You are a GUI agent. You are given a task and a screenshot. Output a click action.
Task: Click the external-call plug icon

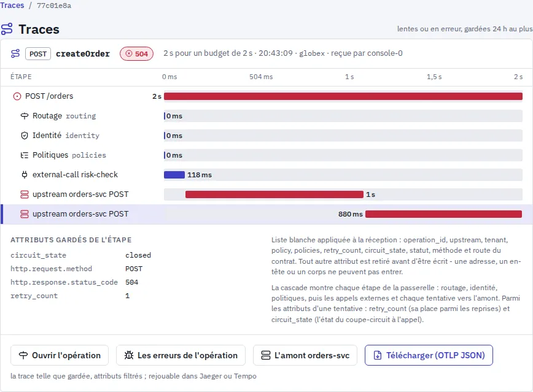click(24, 175)
